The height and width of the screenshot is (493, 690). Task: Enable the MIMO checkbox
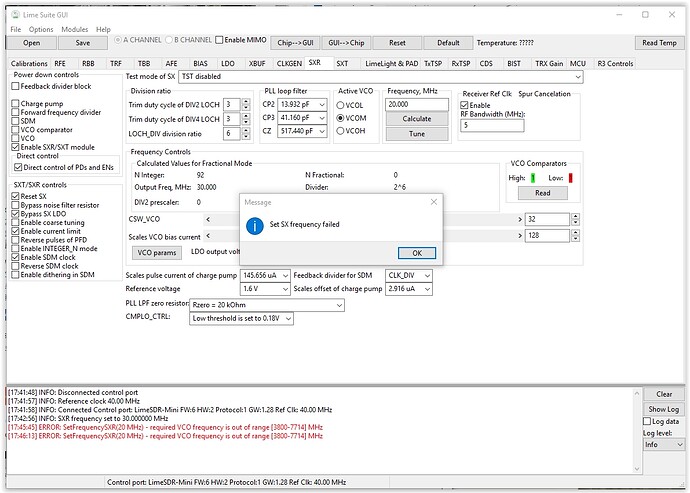tap(221, 39)
